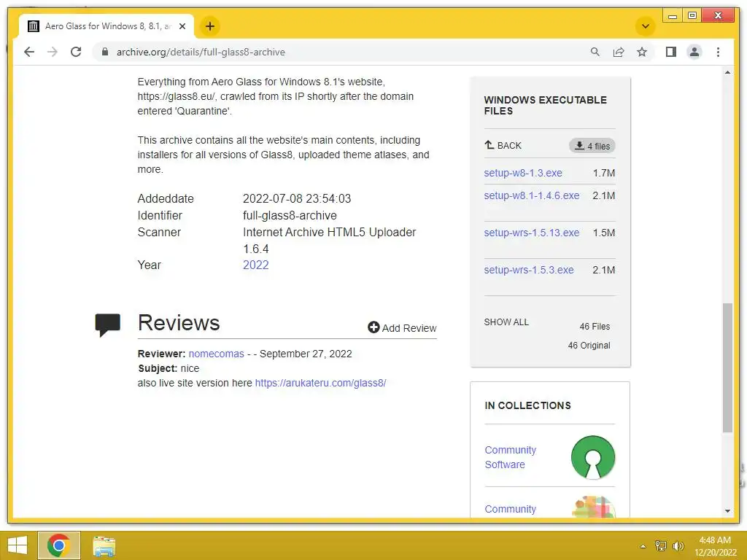The image size is (747, 560).
Task: Click SHOW ALL files link
Action: click(x=506, y=322)
